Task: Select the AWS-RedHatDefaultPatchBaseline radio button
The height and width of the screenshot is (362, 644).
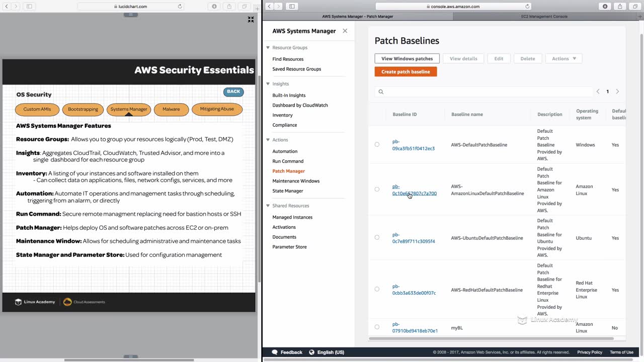Action: 377,289
